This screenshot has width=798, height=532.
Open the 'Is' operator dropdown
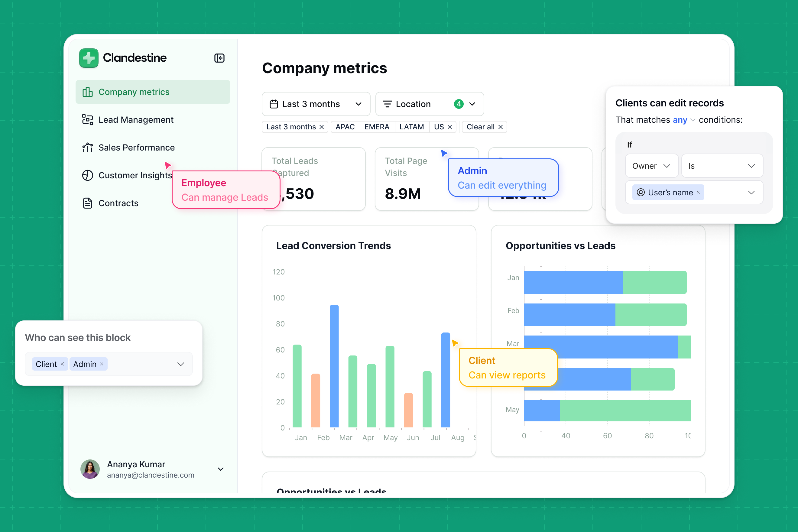[x=722, y=166]
